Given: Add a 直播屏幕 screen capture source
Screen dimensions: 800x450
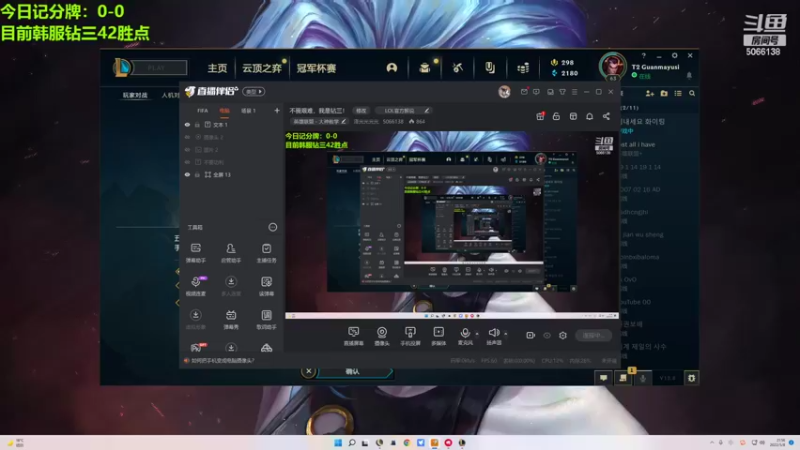Looking at the screenshot, I should (354, 336).
